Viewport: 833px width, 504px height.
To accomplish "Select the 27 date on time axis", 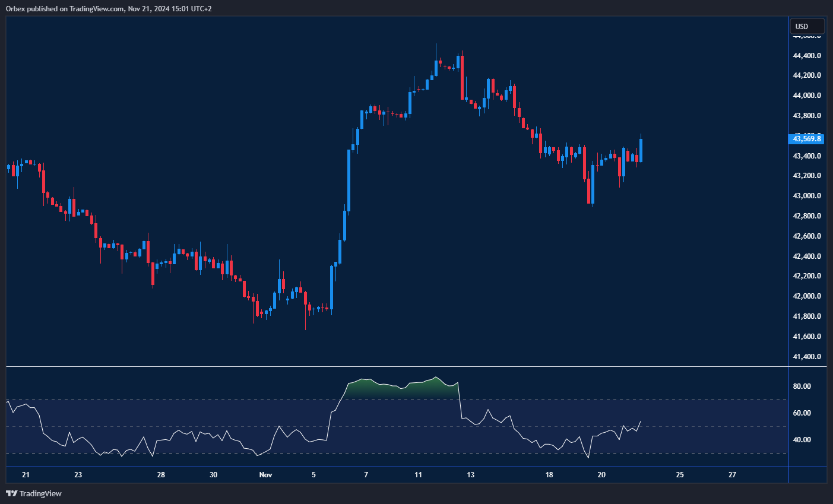I will pyautogui.click(x=733, y=475).
